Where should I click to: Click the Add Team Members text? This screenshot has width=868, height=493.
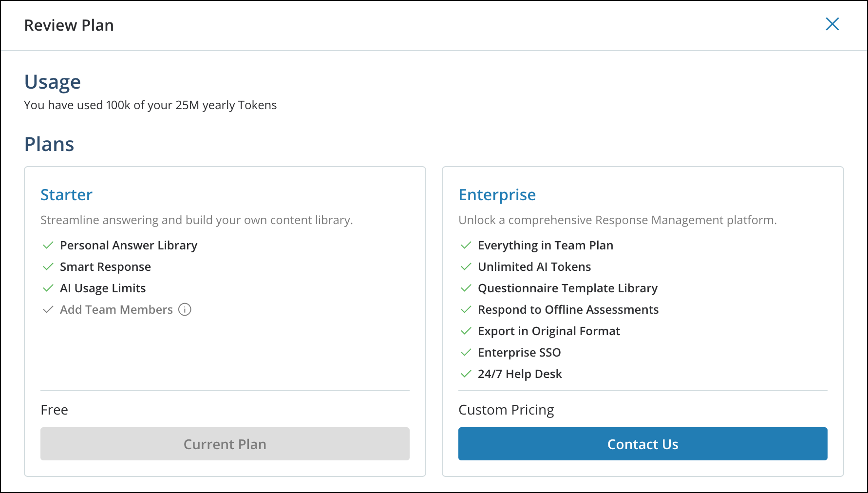click(x=116, y=309)
